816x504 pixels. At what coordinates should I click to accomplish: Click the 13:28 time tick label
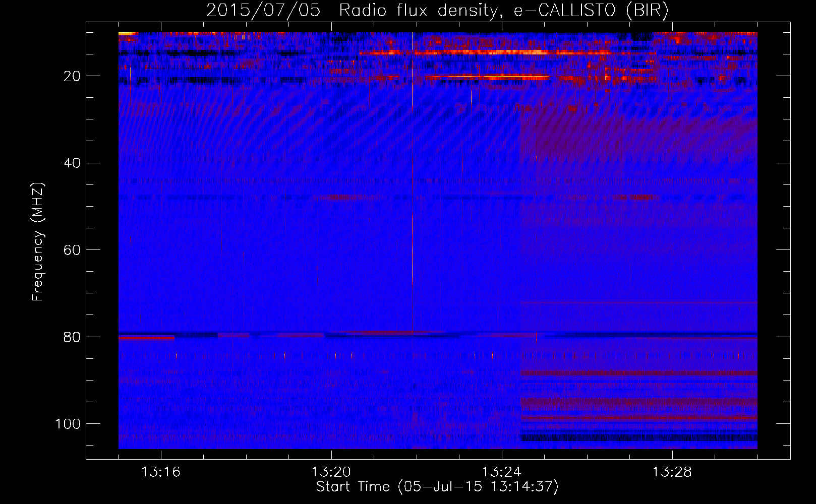pyautogui.click(x=672, y=472)
